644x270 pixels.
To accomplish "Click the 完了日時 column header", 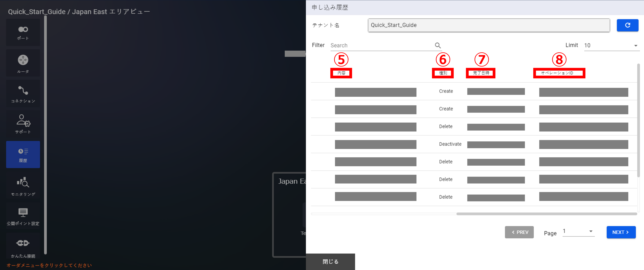I will (x=480, y=73).
